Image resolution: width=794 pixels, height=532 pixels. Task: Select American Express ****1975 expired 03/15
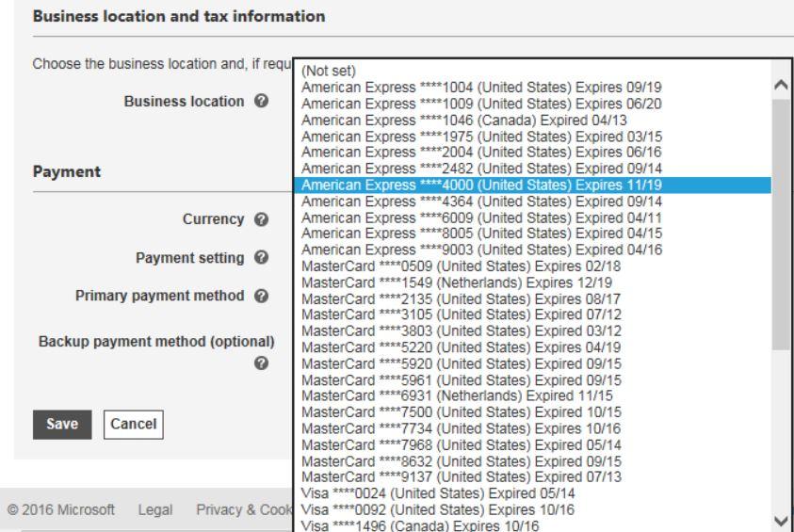532,137
